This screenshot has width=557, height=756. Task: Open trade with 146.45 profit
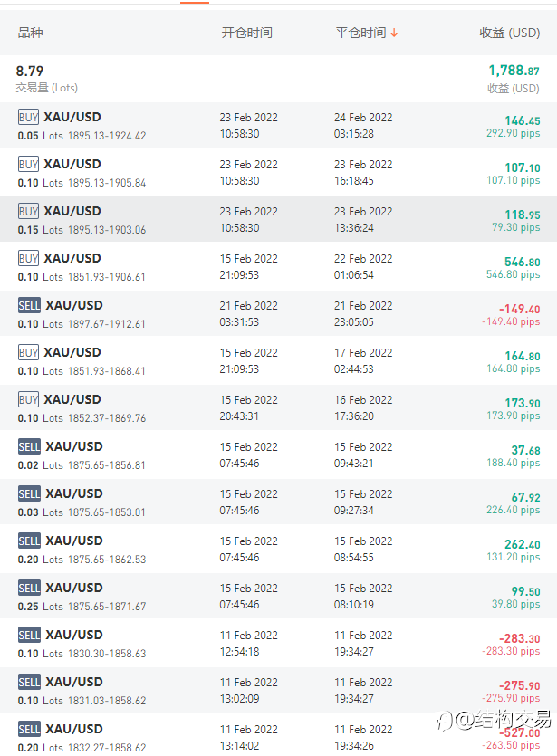278,126
